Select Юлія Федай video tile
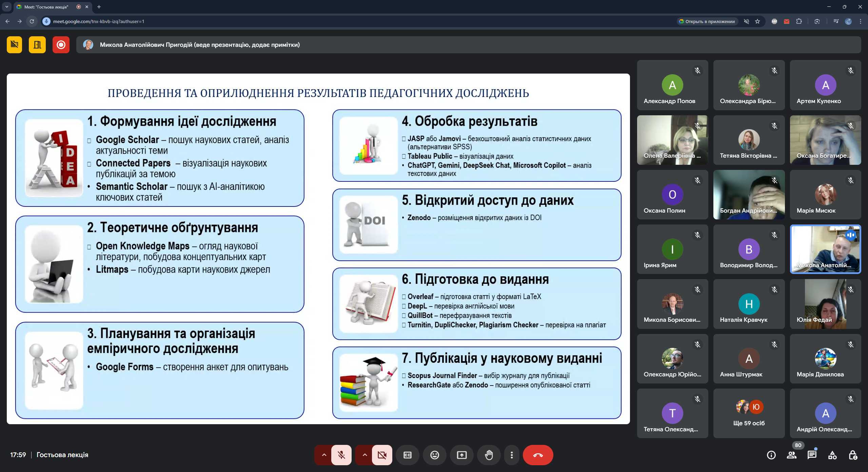This screenshot has width=868, height=472. [x=826, y=304]
